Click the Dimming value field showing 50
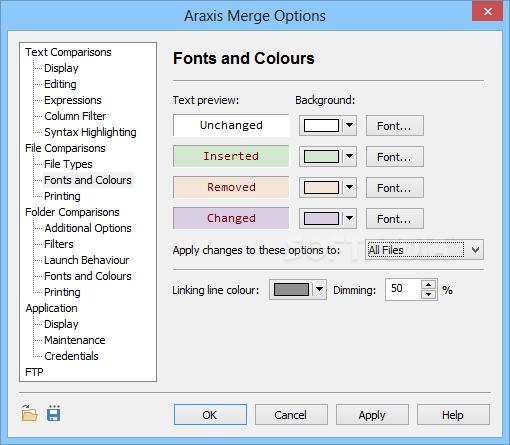 (403, 289)
